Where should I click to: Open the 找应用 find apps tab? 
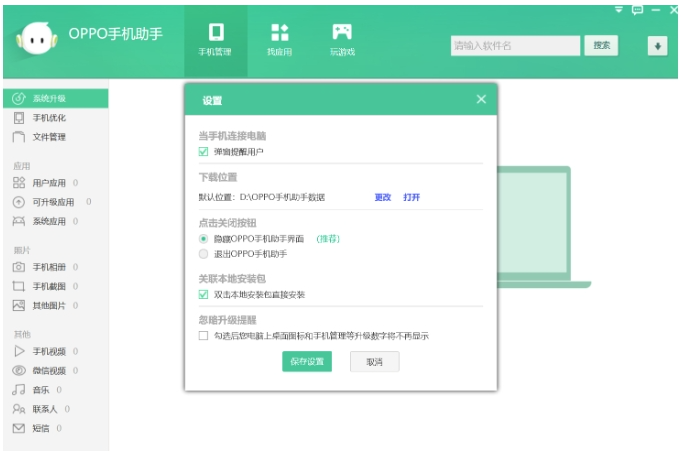tap(279, 32)
